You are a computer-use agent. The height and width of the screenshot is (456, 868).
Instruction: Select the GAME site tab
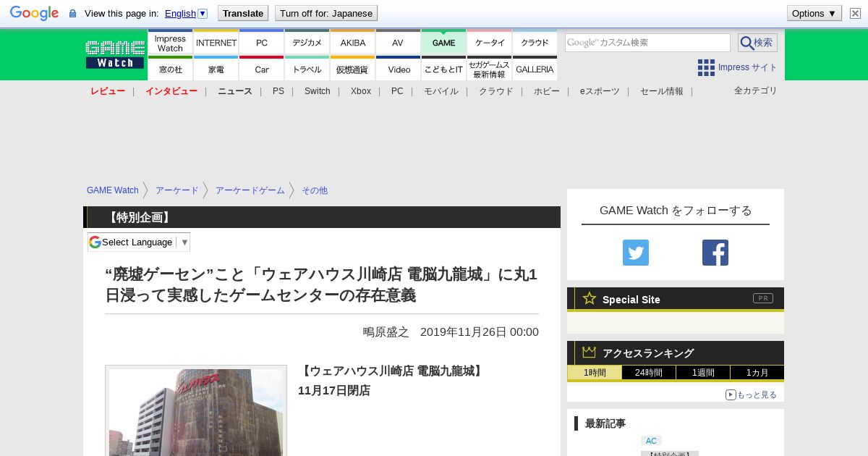(443, 43)
